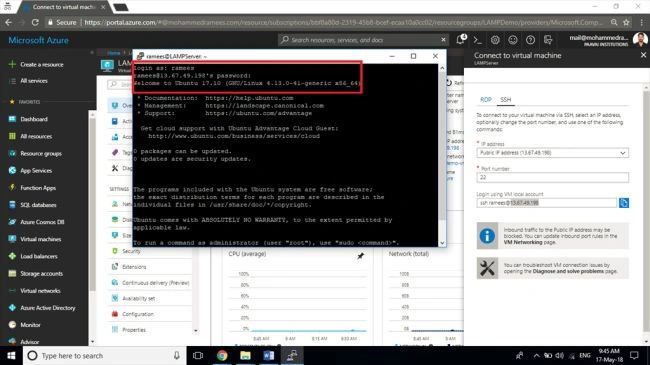Pin the CPU average chart
The width and height of the screenshot is (650, 365).
[x=360, y=256]
